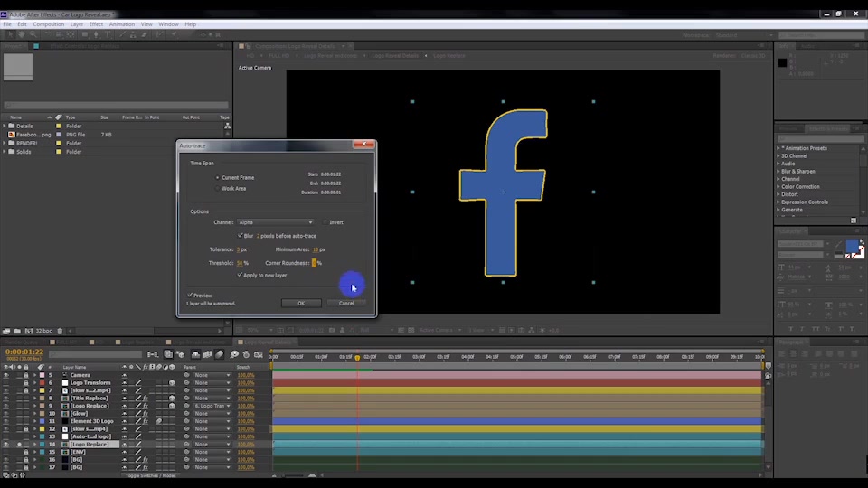Screen dimensions: 868x488
Task: Select the Zoom magnifier tool
Action: [33, 34]
